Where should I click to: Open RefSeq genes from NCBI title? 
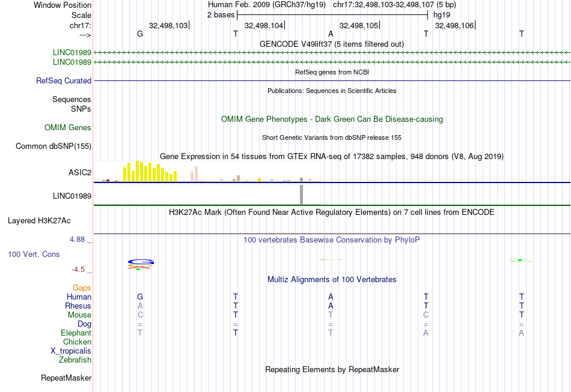point(332,72)
